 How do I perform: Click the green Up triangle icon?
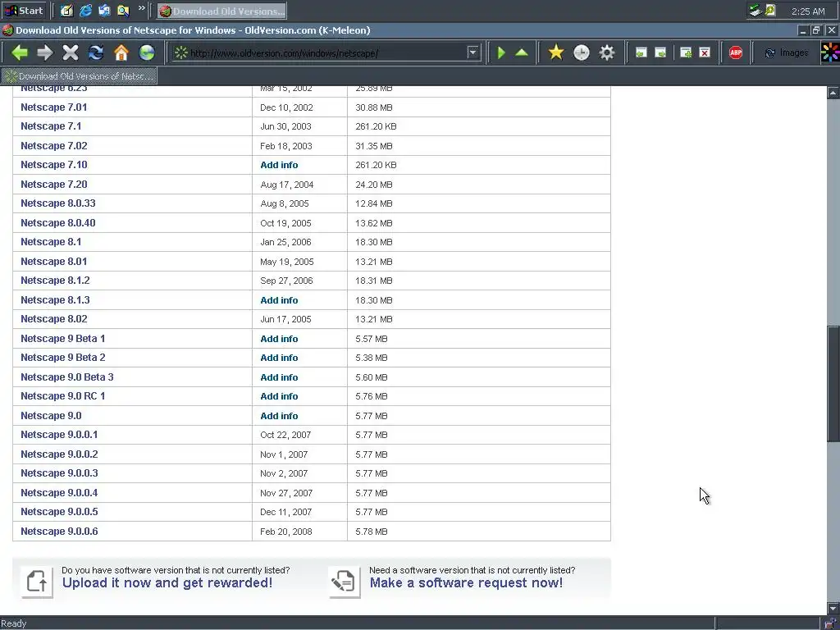pyautogui.click(x=521, y=52)
